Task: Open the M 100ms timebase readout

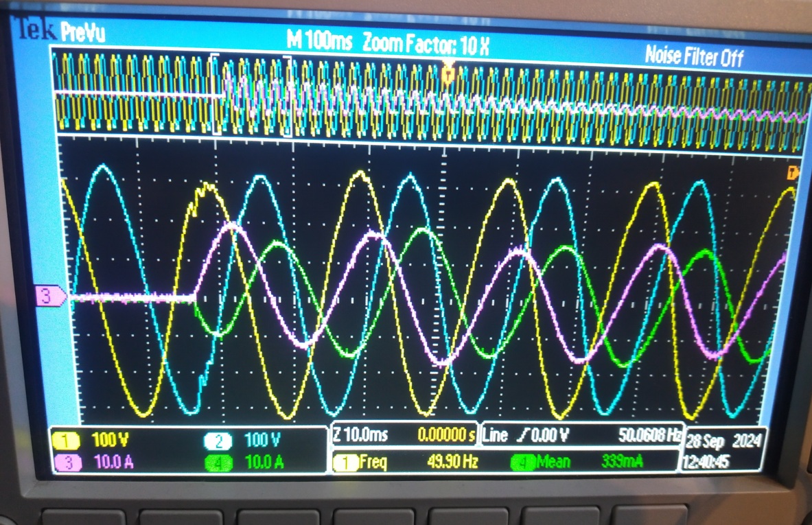Action: coord(318,42)
